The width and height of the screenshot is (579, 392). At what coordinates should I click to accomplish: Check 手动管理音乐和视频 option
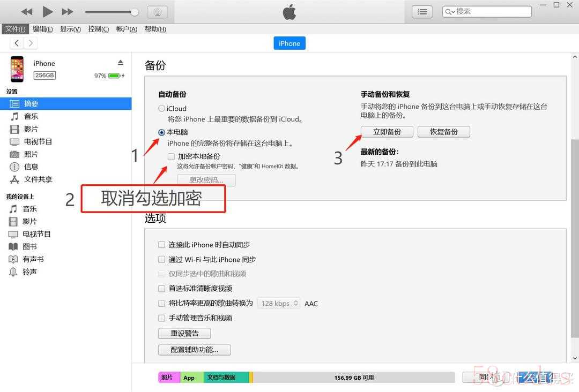click(x=161, y=318)
